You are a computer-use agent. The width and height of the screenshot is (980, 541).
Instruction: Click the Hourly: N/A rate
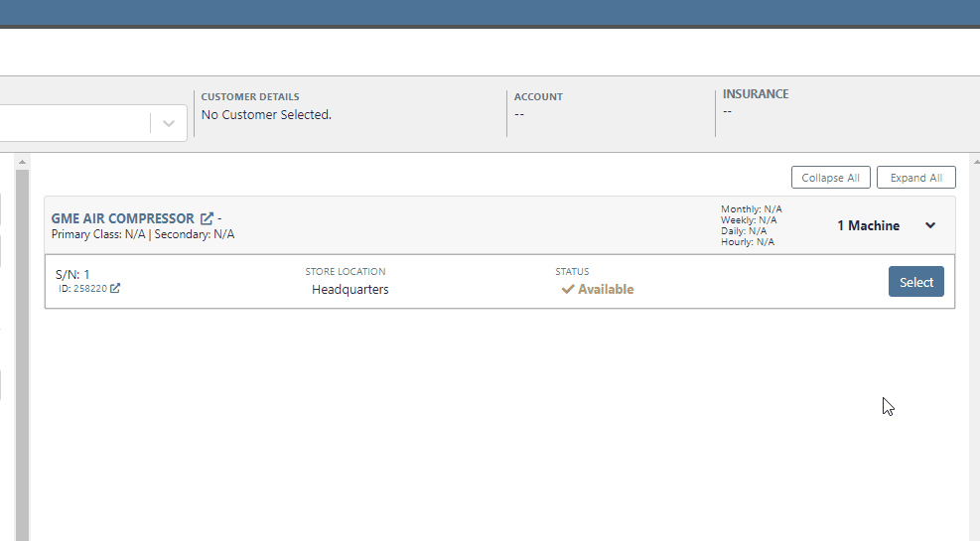coord(748,242)
